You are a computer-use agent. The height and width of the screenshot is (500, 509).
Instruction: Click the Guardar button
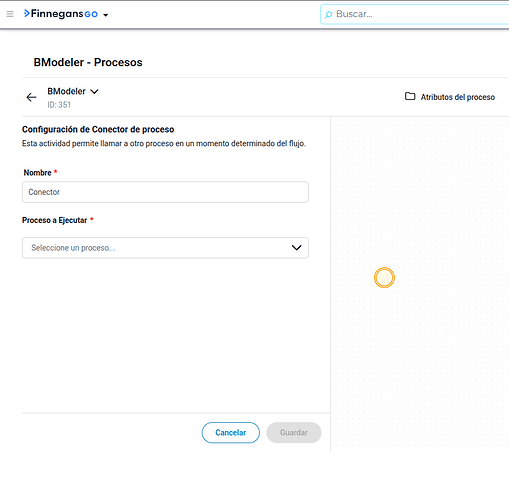coord(294,433)
